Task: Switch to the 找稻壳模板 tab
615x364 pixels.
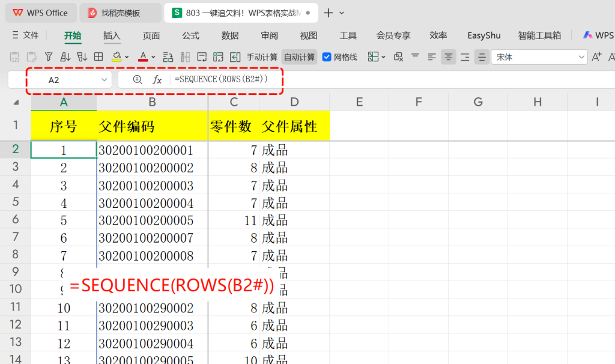Action: click(120, 13)
